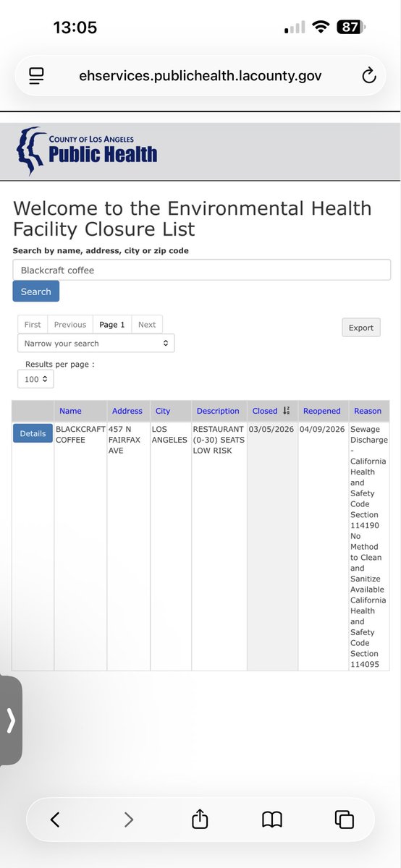Open Safari bookmarks book icon

(x=271, y=820)
